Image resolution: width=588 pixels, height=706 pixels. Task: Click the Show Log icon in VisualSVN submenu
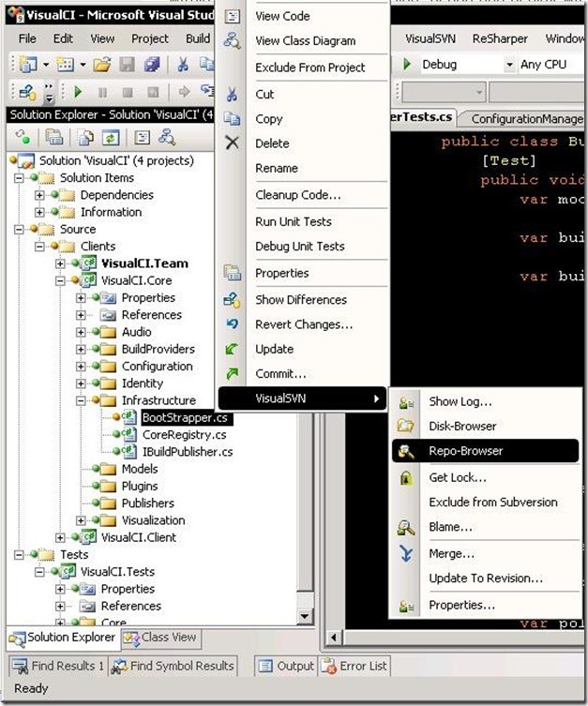(406, 402)
